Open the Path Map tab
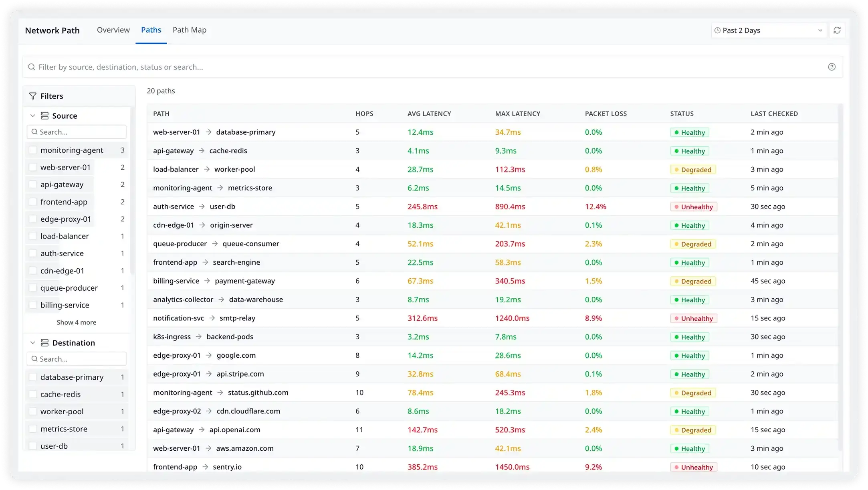 (190, 30)
